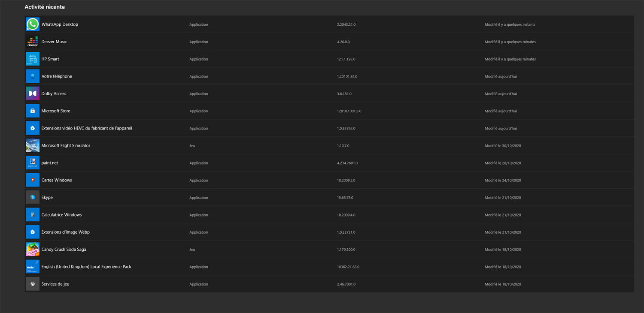Viewport: 644px width, 313px height.
Task: Click the Extensions d'image Webp icon
Action: click(33, 232)
